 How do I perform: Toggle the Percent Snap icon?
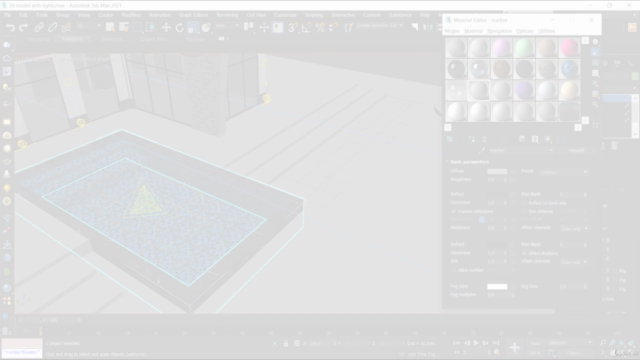point(320,27)
